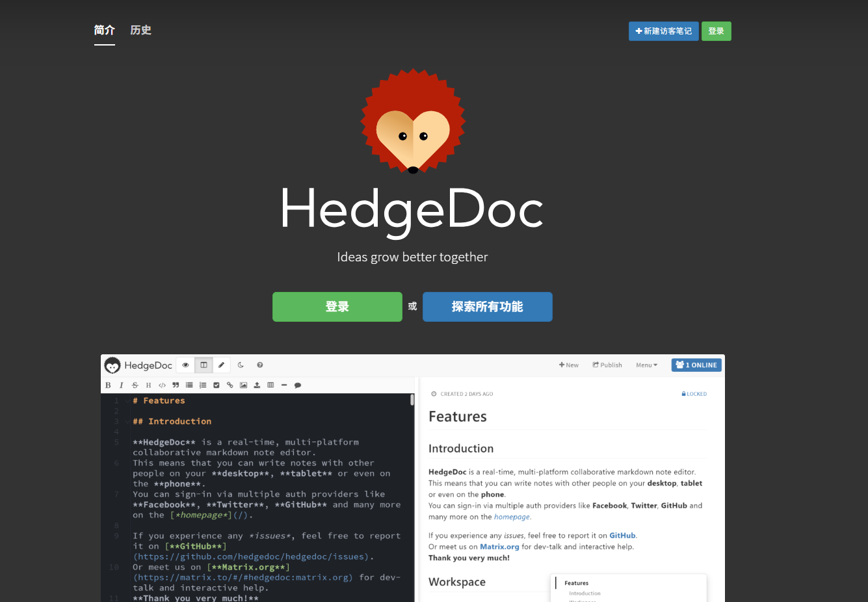Insert a table using the table icon
868x602 pixels.
(x=270, y=386)
